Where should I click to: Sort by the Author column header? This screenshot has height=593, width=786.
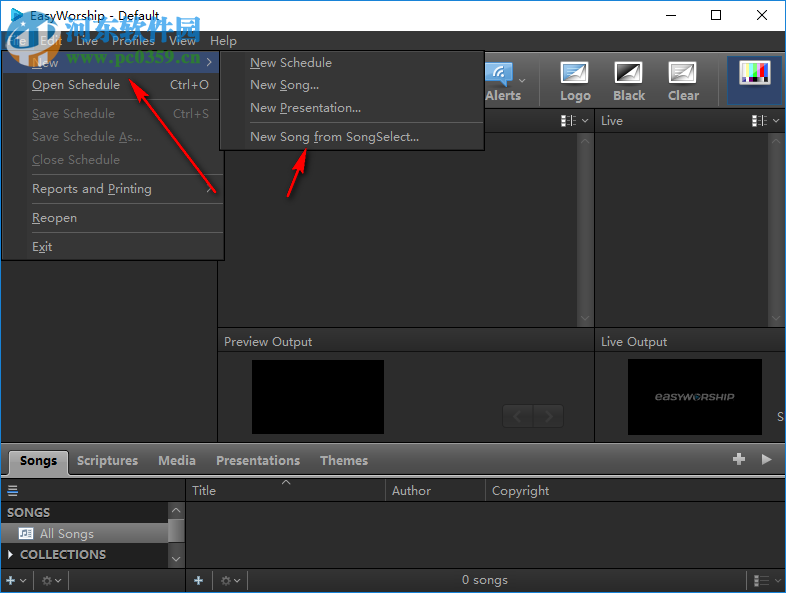click(435, 491)
